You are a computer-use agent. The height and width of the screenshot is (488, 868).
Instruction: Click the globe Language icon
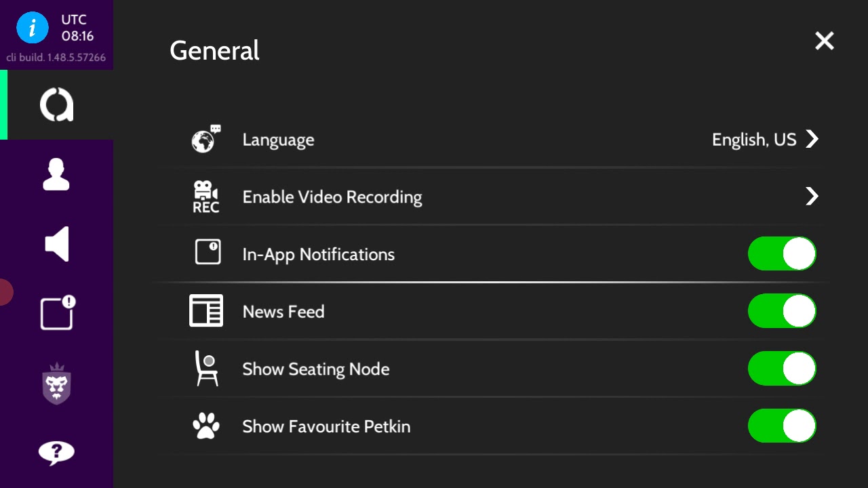pos(205,140)
